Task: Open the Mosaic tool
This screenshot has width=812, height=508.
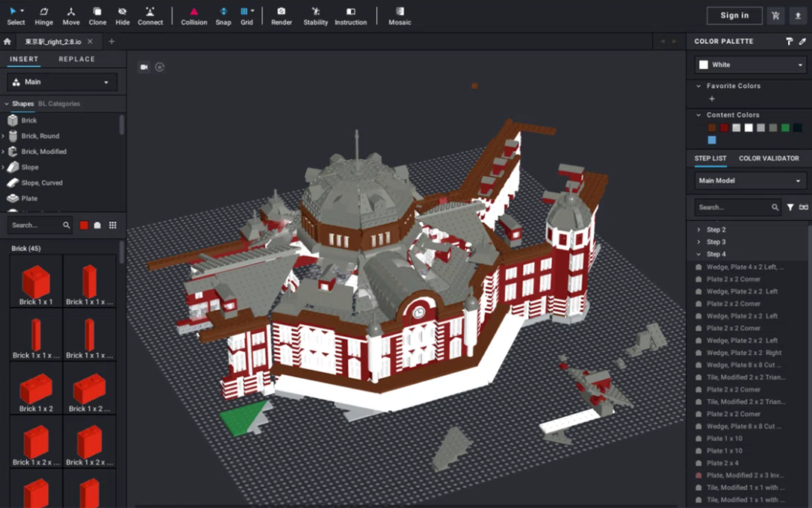Action: coord(400,16)
